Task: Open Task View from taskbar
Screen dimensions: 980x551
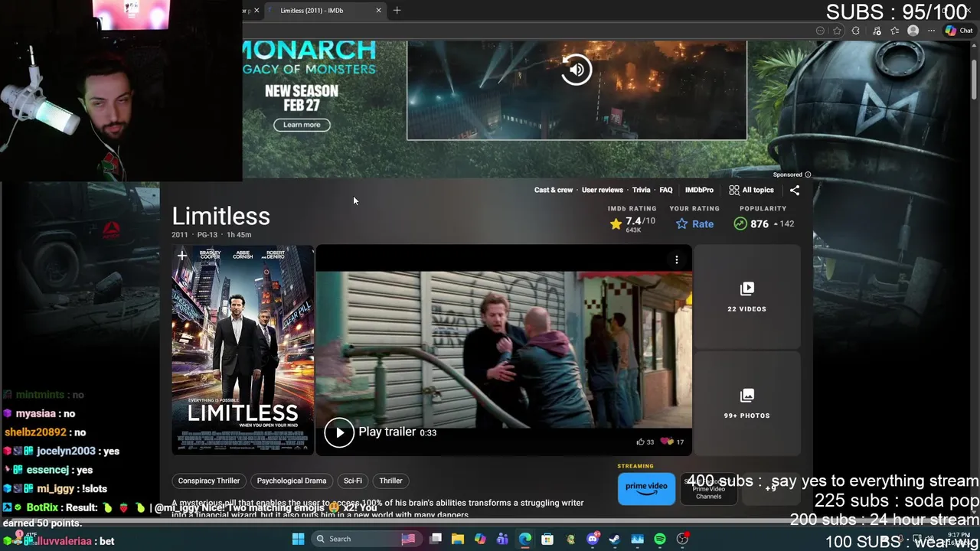Action: pos(436,539)
